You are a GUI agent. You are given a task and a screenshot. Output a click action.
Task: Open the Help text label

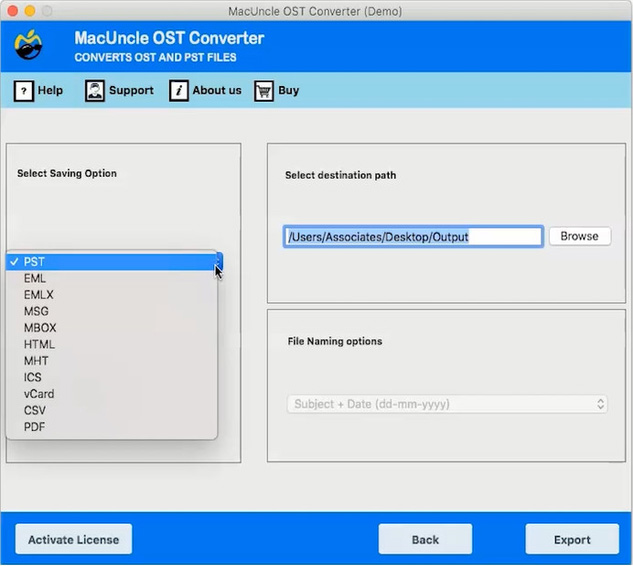[50, 90]
